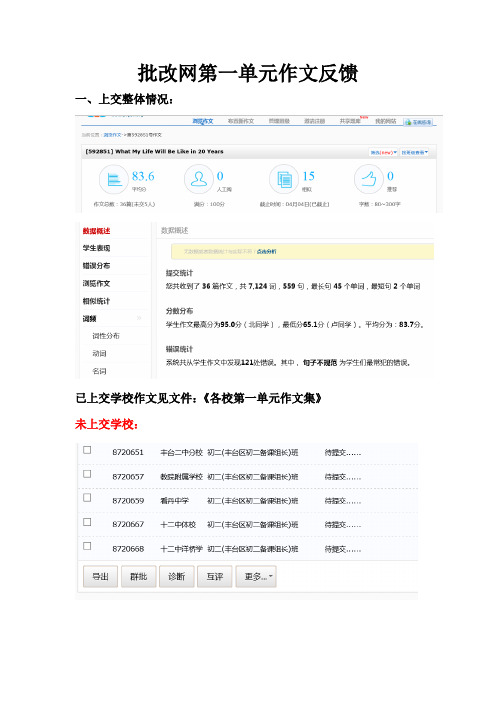Click the document title 批改网第一单元作文反馈

pyautogui.click(x=248, y=73)
